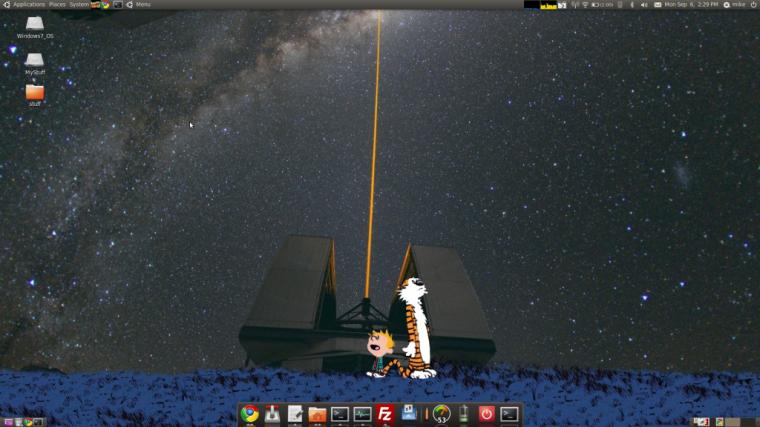Open the last terminal icon in dock
Screen dimensions: 760x427
pyautogui.click(x=509, y=414)
